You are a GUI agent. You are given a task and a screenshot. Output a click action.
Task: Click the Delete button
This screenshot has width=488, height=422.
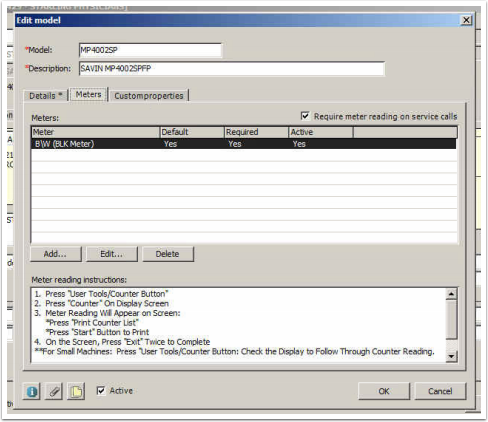pos(168,254)
